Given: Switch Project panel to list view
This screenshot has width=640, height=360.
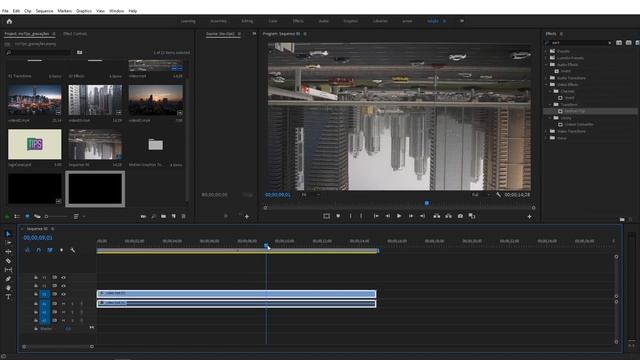Looking at the screenshot, I should pos(17,216).
